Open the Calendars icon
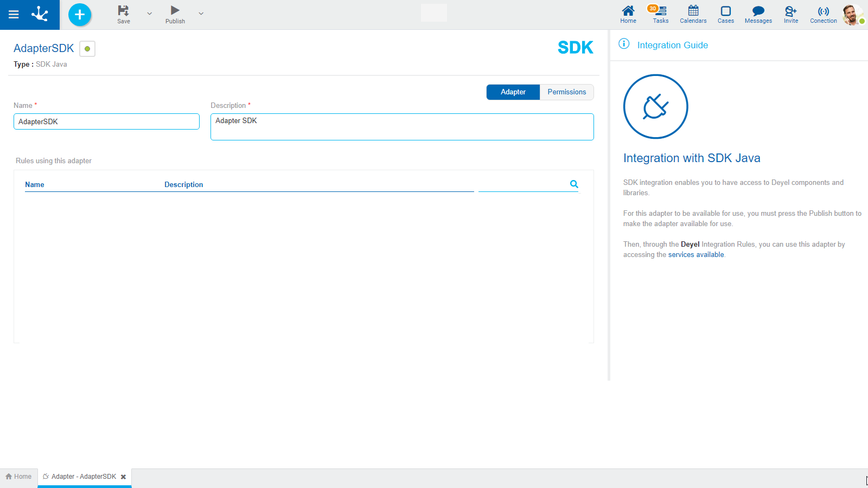 [x=693, y=14]
